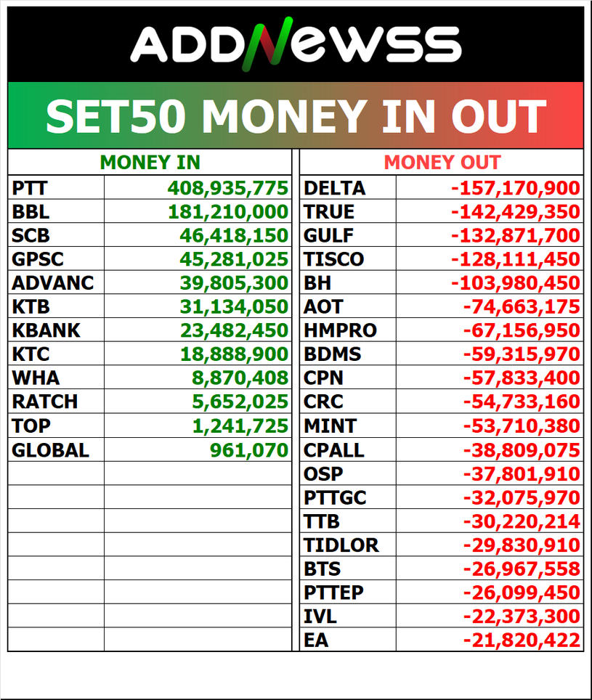Click the HMPRO ticker cell

pyautogui.click(x=340, y=330)
